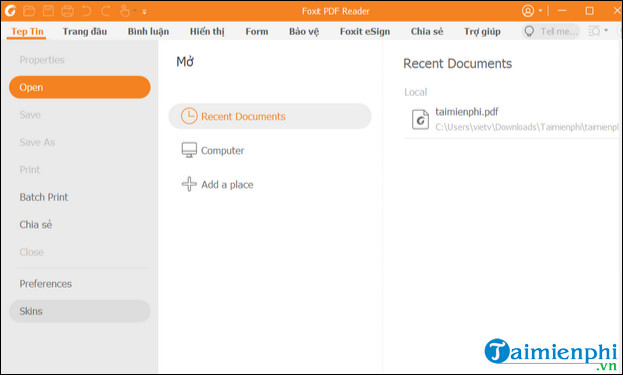This screenshot has width=623, height=375.
Task: Click the Tell me search field
Action: coord(551,31)
